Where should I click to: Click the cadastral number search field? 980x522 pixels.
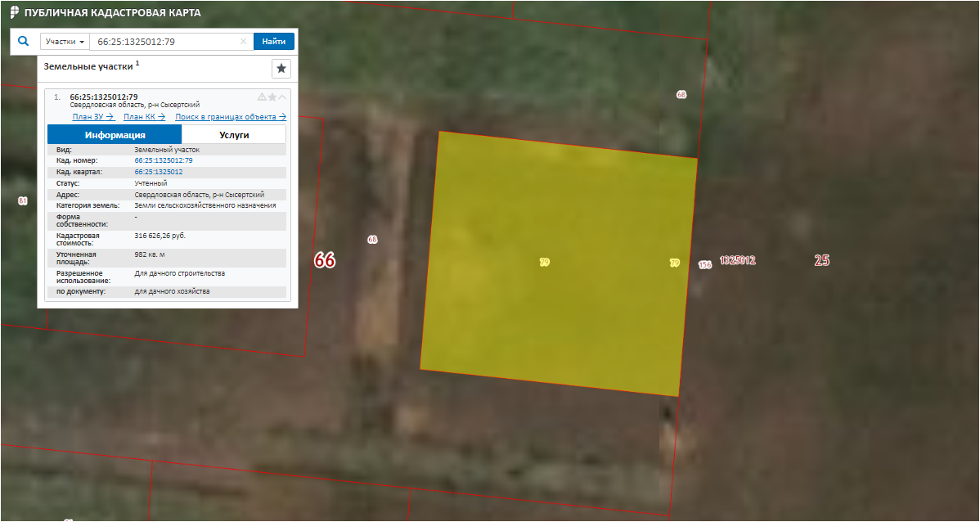164,42
